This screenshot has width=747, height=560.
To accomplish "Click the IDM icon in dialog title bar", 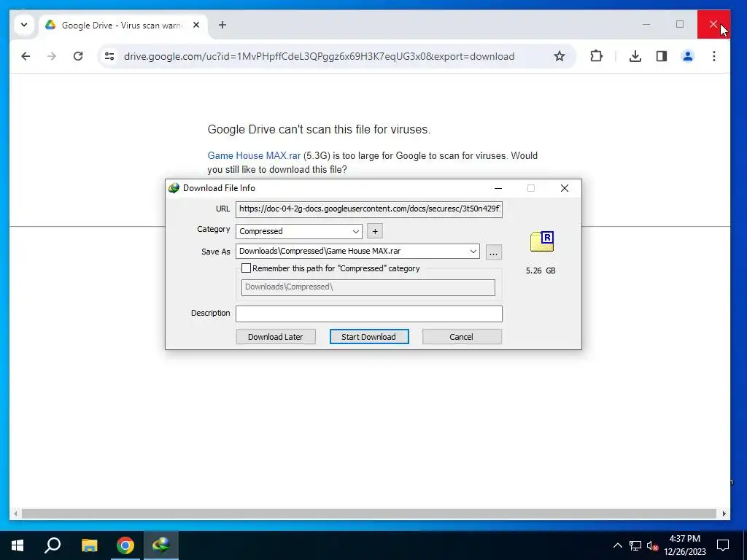I will pos(174,188).
